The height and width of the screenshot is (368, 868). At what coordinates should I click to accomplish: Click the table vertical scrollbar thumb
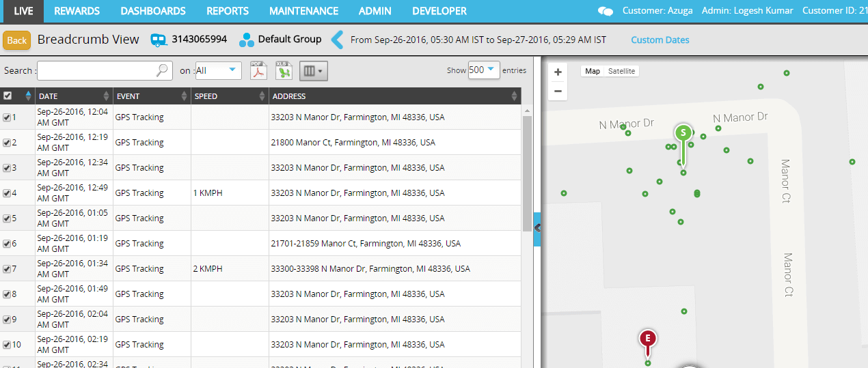pos(527,173)
